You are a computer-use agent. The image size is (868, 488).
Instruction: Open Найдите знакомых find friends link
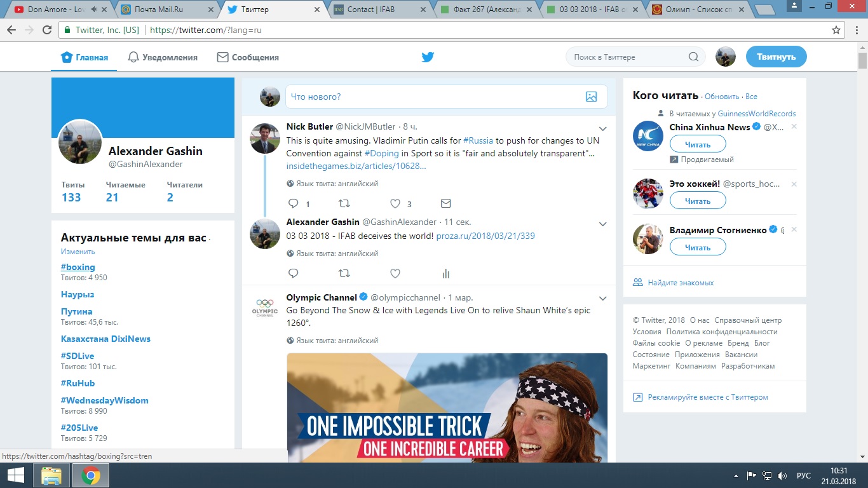point(681,282)
